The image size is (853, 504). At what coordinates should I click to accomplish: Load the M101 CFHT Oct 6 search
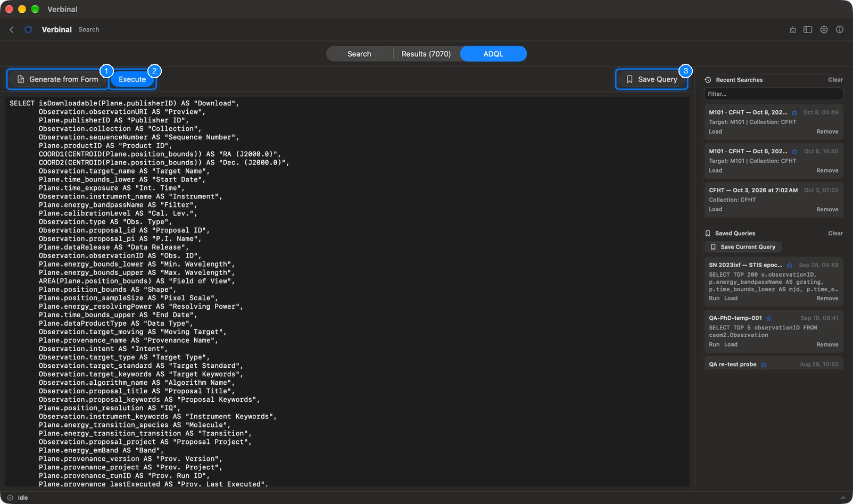pyautogui.click(x=715, y=170)
